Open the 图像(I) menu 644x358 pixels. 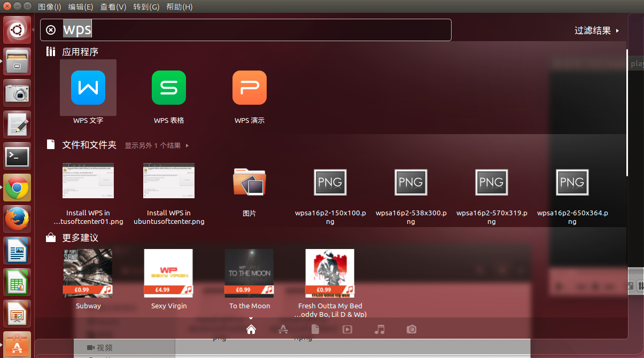pyautogui.click(x=49, y=7)
